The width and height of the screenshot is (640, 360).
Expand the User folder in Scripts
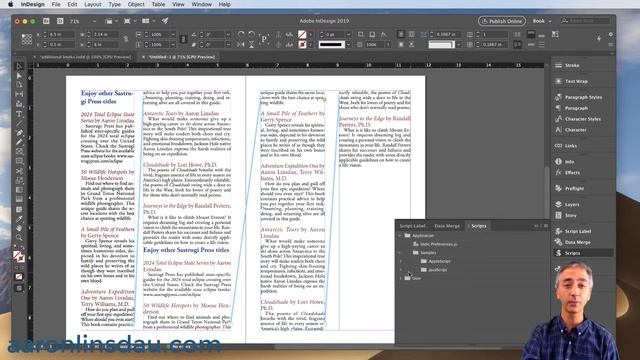coord(400,278)
